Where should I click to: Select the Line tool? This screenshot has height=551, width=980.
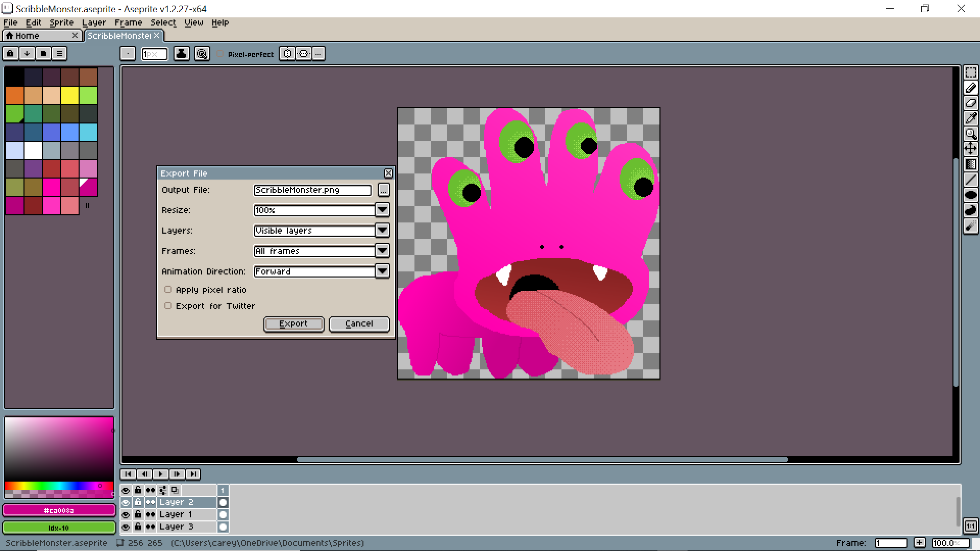971,180
